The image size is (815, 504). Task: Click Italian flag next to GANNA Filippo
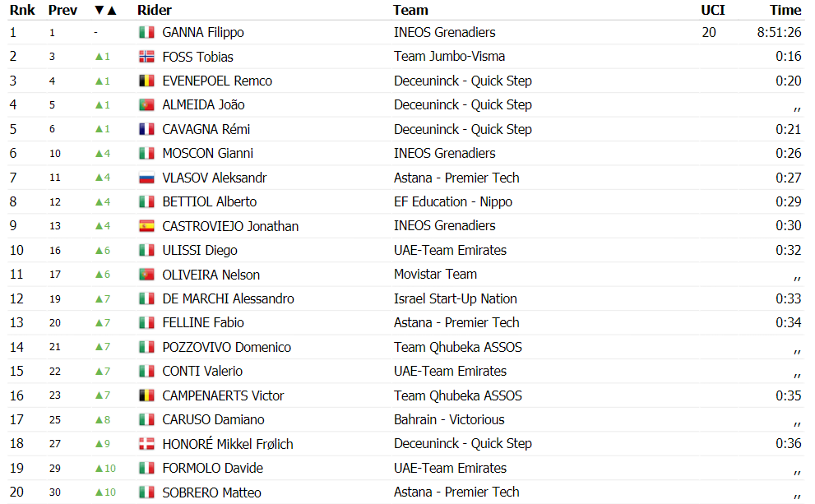click(146, 32)
